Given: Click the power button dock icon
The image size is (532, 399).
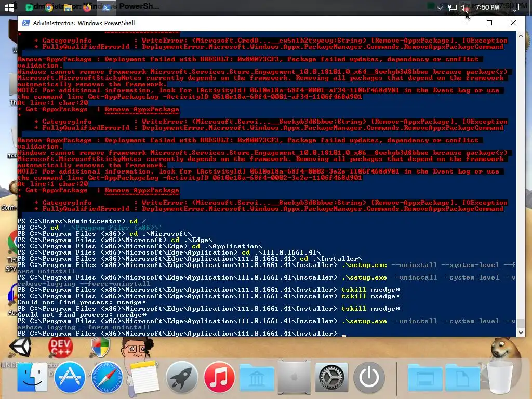Looking at the screenshot, I should [369, 377].
